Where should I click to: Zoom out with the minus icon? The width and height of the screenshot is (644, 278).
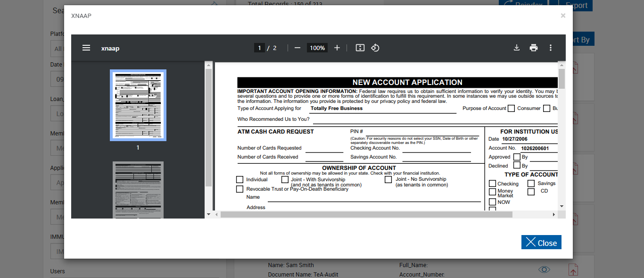297,48
